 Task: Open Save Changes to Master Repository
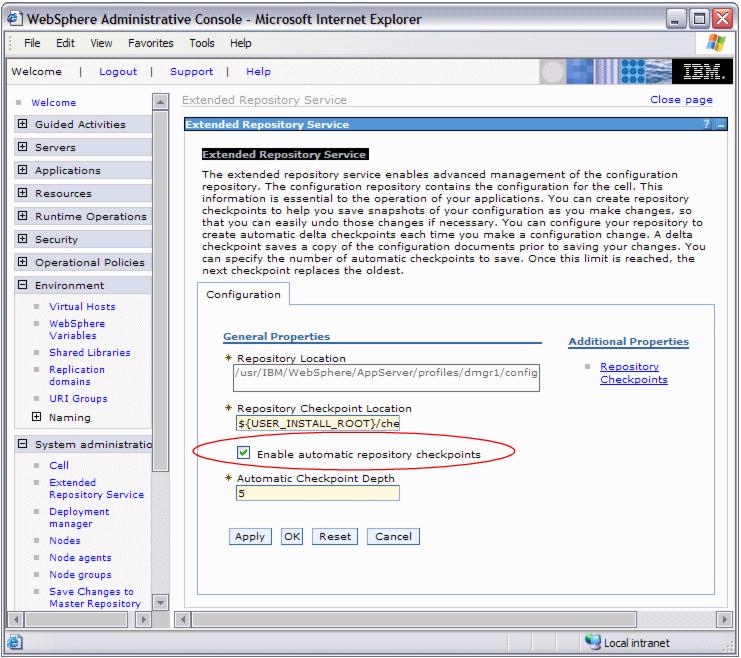95,597
